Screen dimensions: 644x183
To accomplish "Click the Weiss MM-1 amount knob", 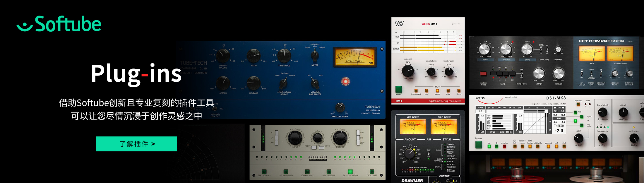I will point(408,71).
